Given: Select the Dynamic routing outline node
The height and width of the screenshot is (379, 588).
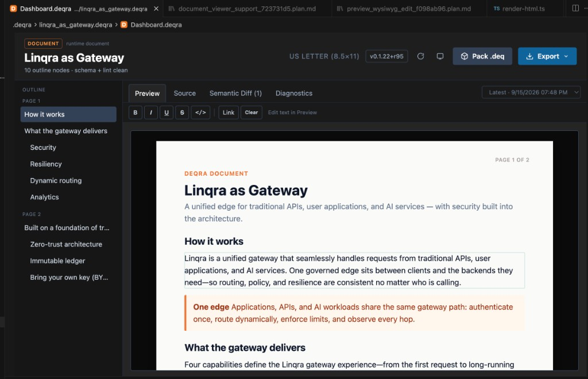Looking at the screenshot, I should 68,180.
